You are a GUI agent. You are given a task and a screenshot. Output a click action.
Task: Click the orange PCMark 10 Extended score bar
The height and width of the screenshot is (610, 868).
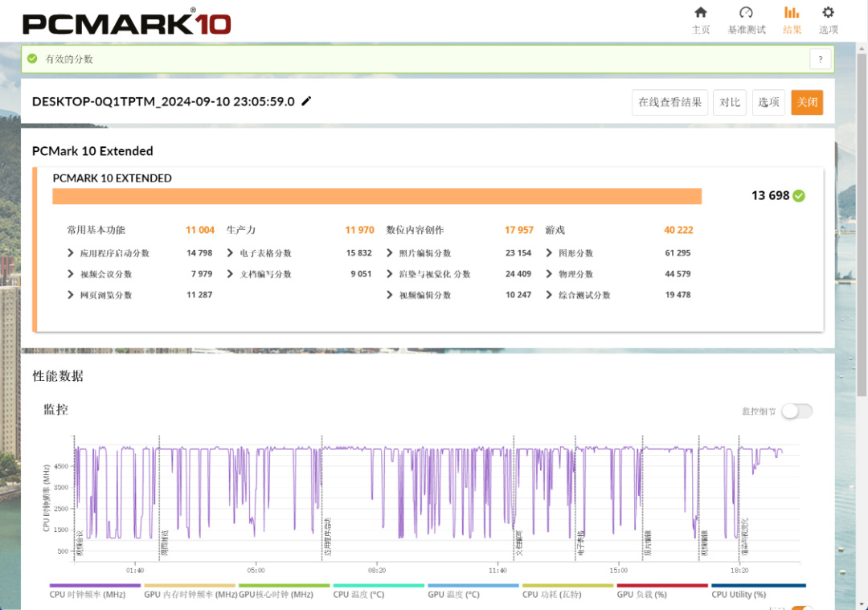(377, 197)
